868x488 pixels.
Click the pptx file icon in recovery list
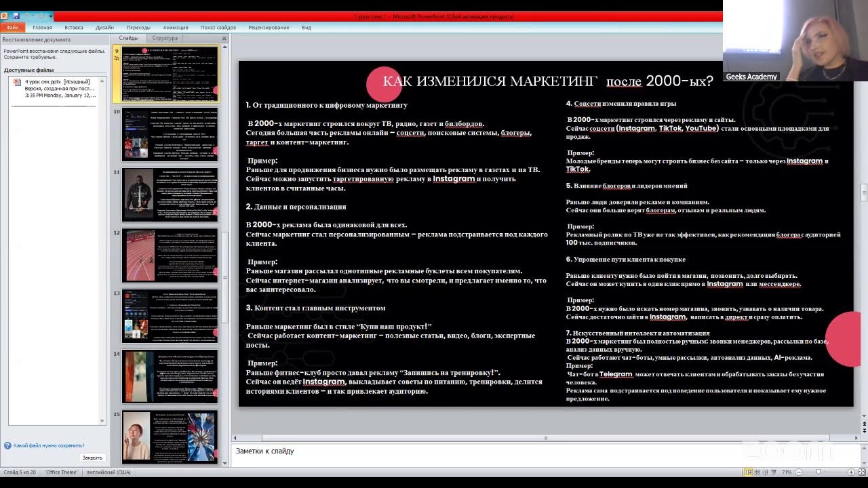pos(18,82)
